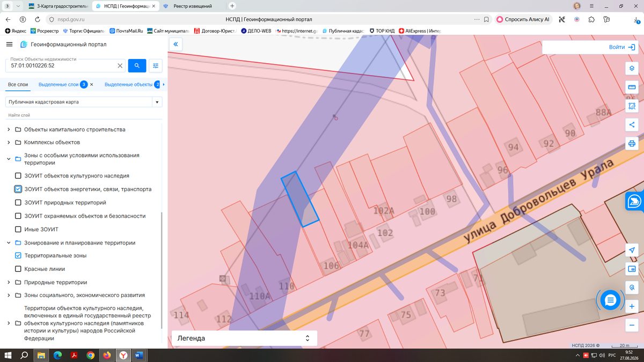
Task: Open the browser user profile avatar
Action: [577, 6]
